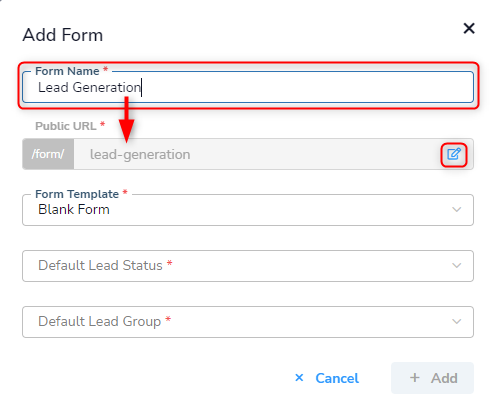Click the /form/ URL prefix box
The height and width of the screenshot is (402, 494).
click(x=48, y=154)
